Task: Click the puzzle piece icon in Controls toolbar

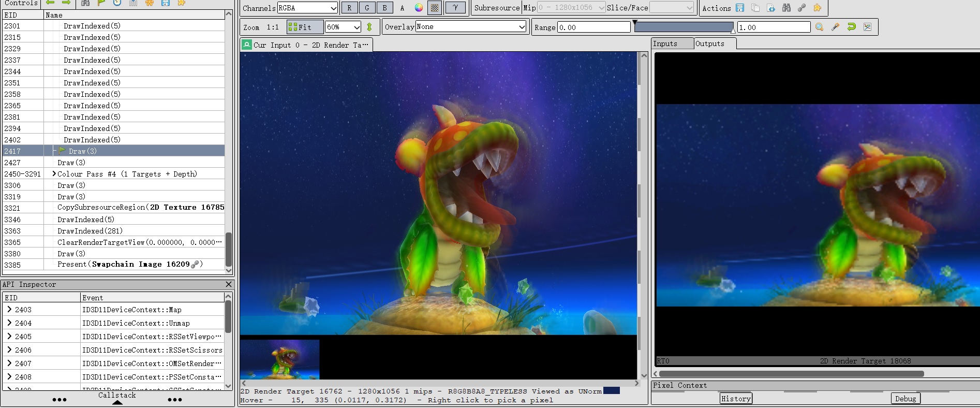Action: coord(182,3)
